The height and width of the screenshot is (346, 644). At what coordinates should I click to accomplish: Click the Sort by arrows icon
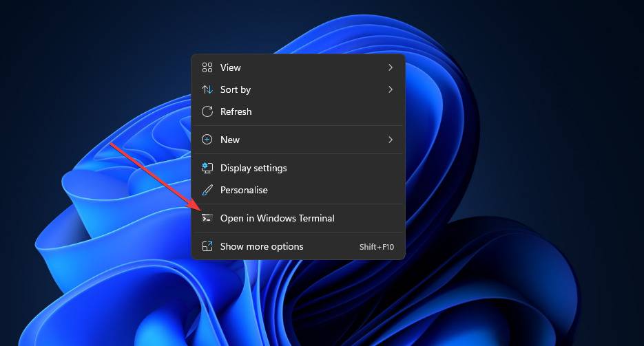pos(207,89)
